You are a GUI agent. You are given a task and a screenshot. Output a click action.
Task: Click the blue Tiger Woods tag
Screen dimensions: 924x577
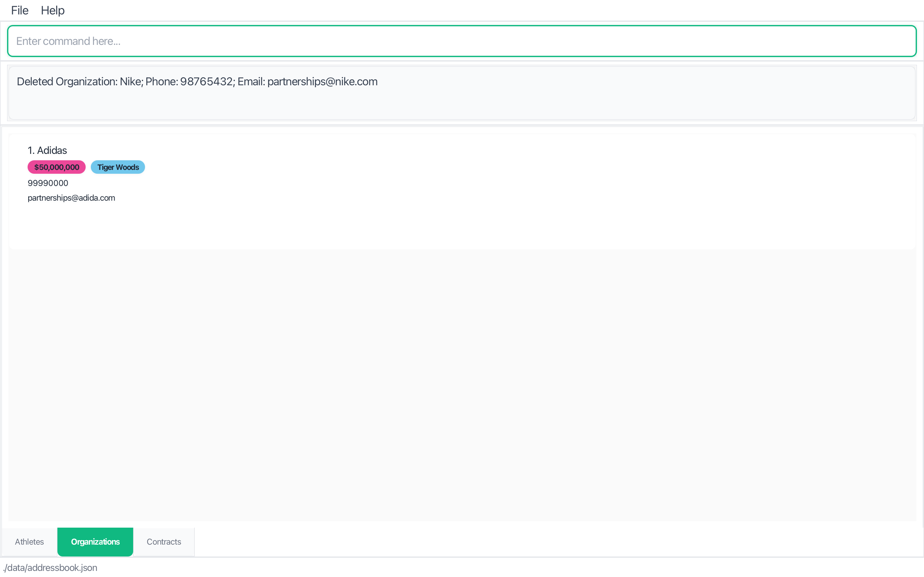(118, 167)
